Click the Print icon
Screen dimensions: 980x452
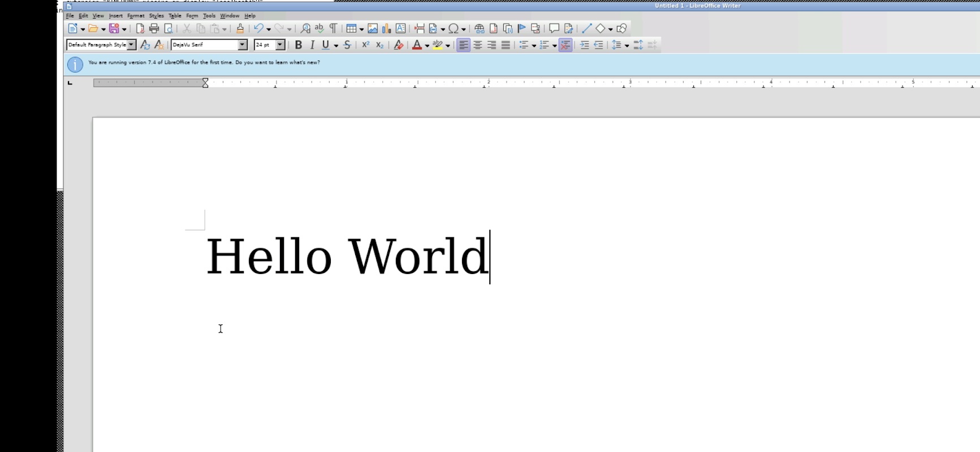click(x=154, y=29)
